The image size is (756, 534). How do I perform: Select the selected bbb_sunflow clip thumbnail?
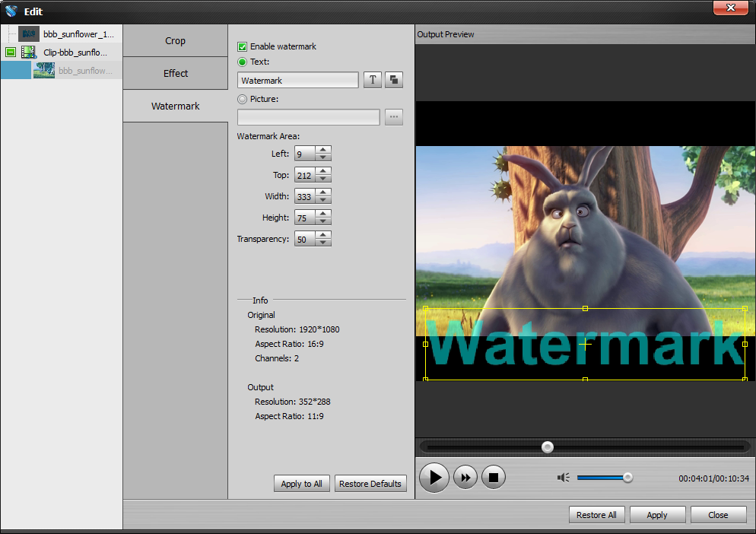click(44, 71)
